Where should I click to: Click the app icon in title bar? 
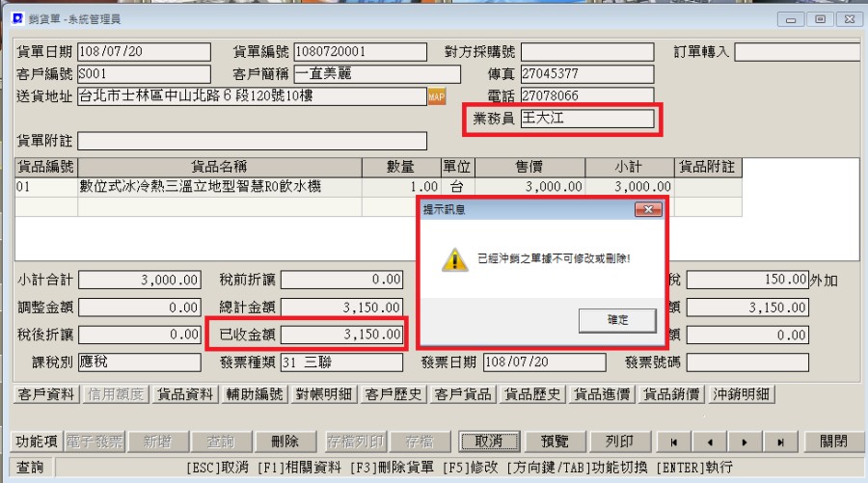(17, 18)
